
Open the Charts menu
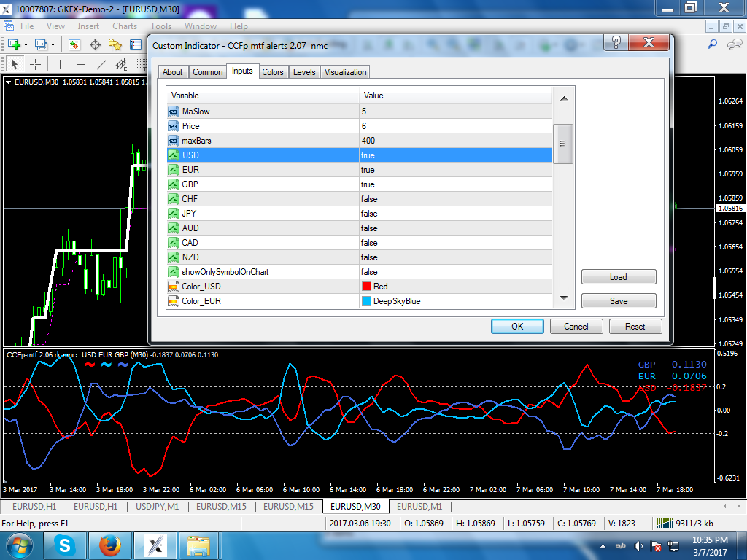124,26
